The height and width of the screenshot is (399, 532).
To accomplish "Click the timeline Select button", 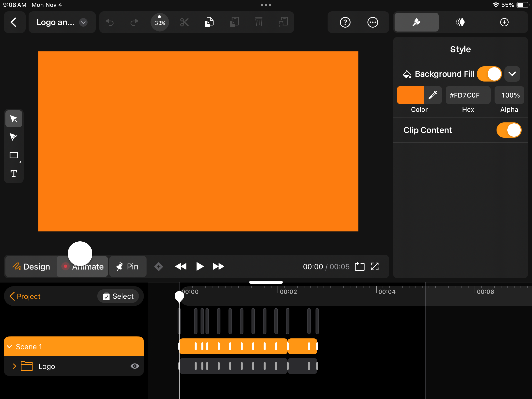I will pyautogui.click(x=118, y=296).
